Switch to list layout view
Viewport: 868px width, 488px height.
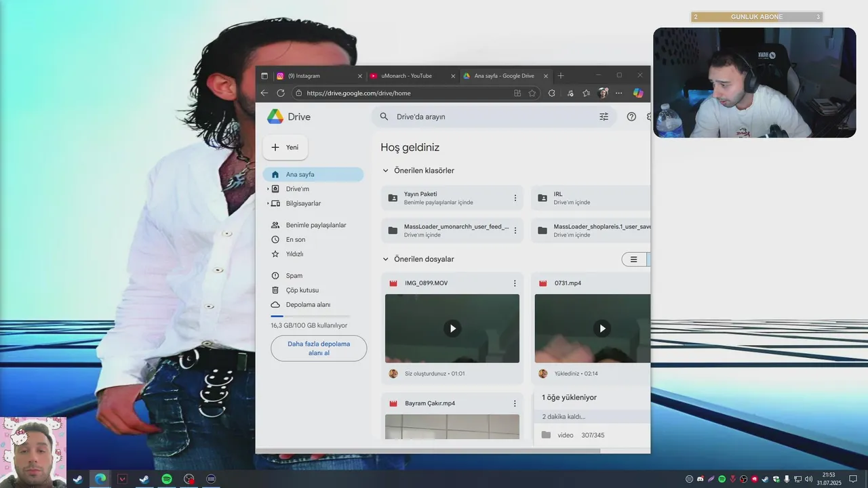coord(634,259)
